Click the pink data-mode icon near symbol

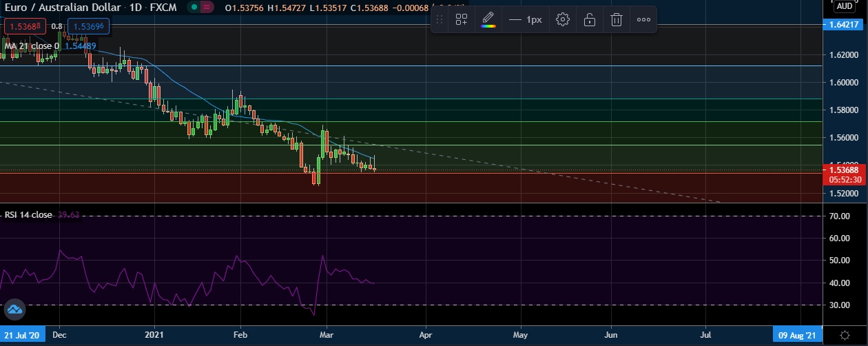[207, 7]
